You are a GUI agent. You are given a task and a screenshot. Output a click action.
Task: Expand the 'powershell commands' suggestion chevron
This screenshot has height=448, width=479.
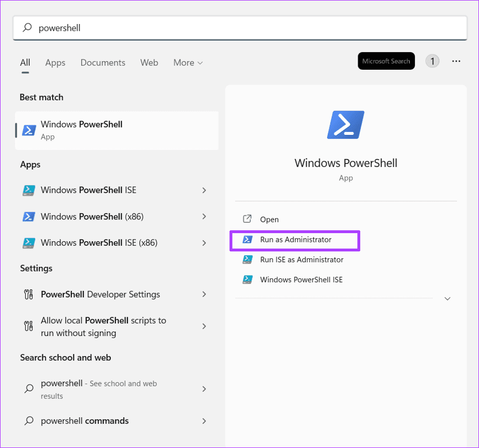[204, 421]
